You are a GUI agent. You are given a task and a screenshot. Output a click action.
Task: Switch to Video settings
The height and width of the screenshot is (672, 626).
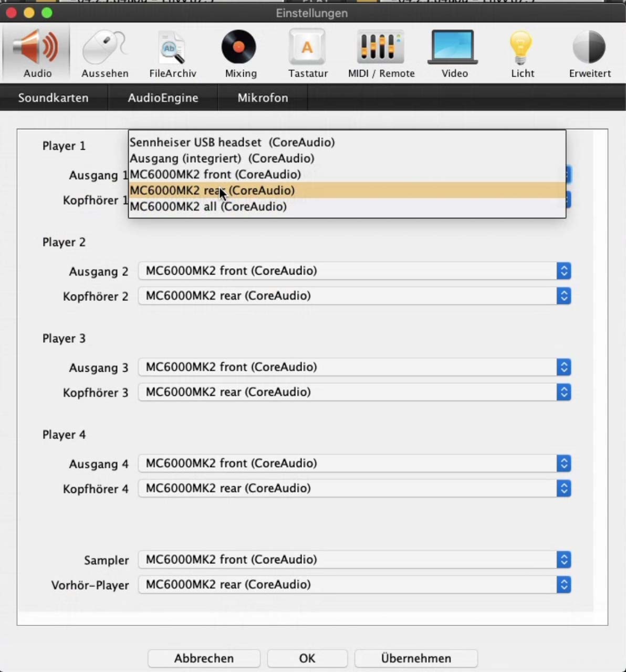(x=454, y=54)
